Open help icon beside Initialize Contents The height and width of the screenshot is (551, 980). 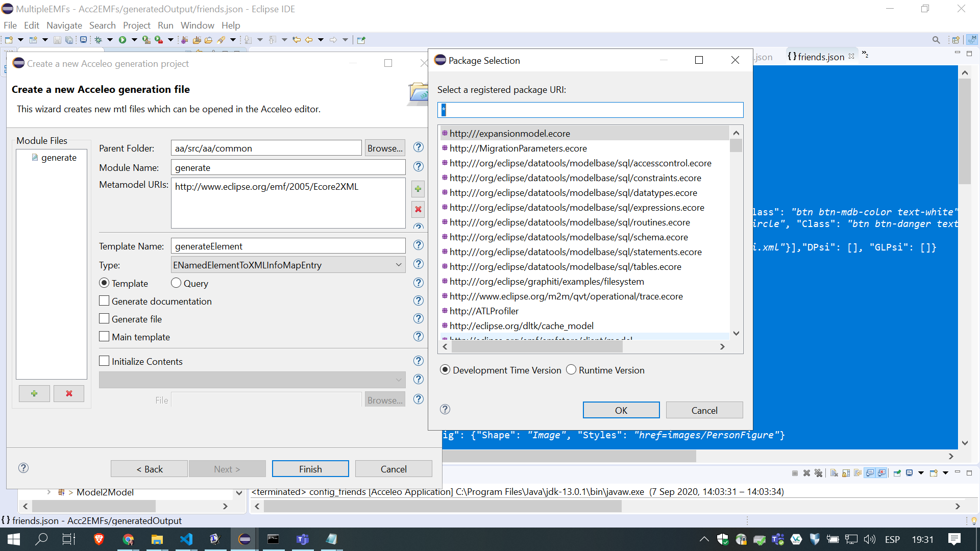click(x=418, y=361)
